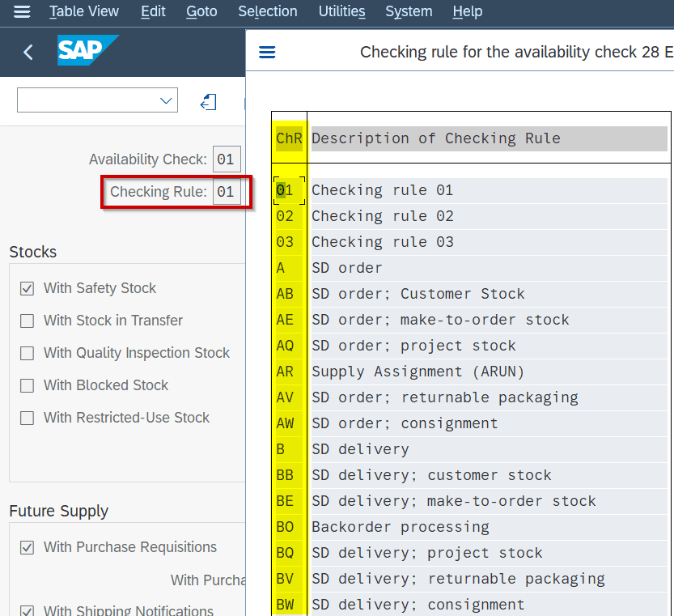Enable With Blocked Stock option

[x=27, y=385]
